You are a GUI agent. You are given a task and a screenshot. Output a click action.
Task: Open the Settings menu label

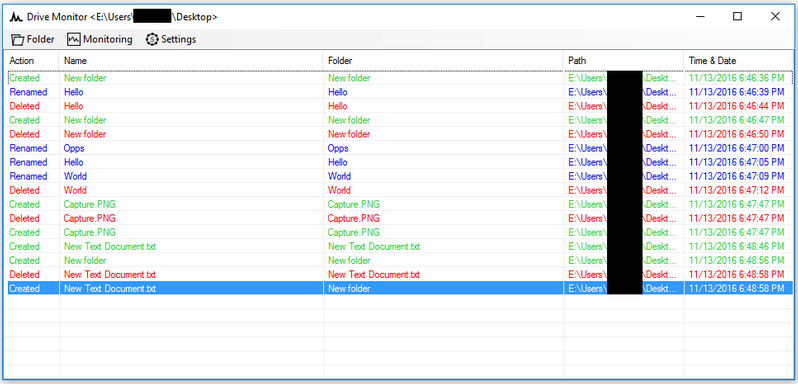pyautogui.click(x=179, y=39)
